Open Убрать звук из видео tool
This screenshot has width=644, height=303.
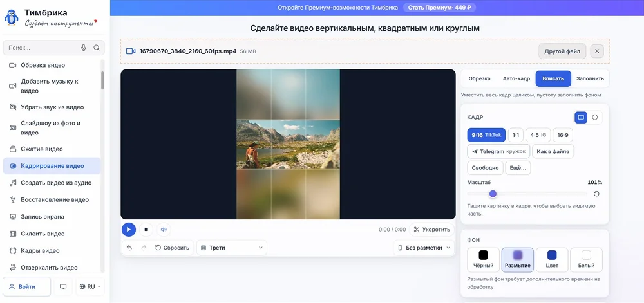click(x=52, y=107)
